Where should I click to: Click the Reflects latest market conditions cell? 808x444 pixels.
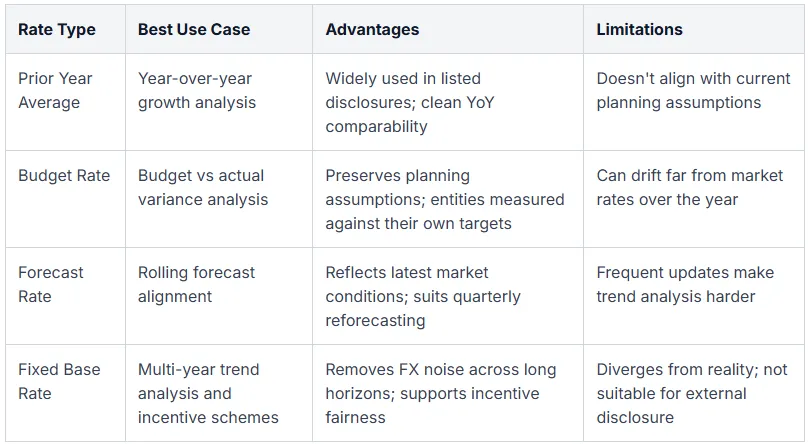point(448,296)
